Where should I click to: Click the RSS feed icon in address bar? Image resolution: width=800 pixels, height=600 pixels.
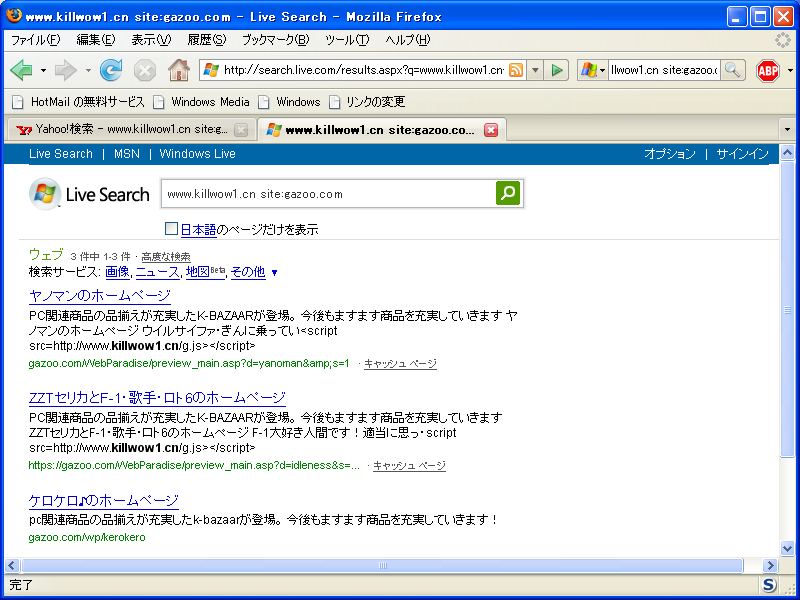516,70
